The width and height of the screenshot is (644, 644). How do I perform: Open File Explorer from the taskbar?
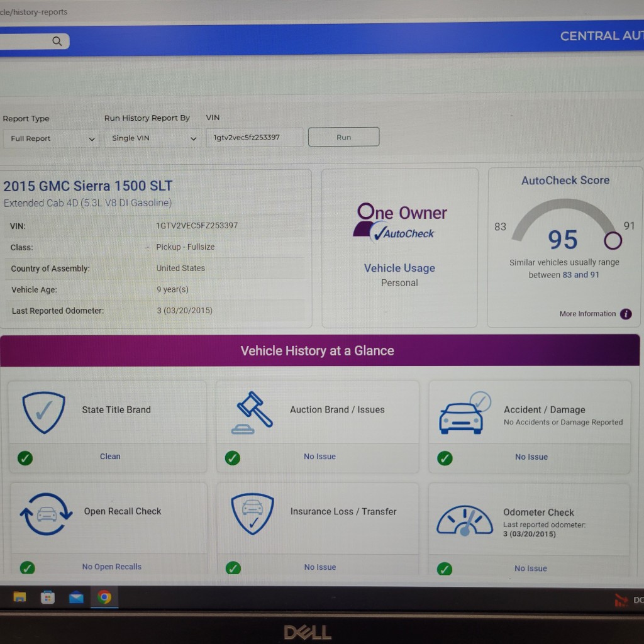click(x=19, y=597)
